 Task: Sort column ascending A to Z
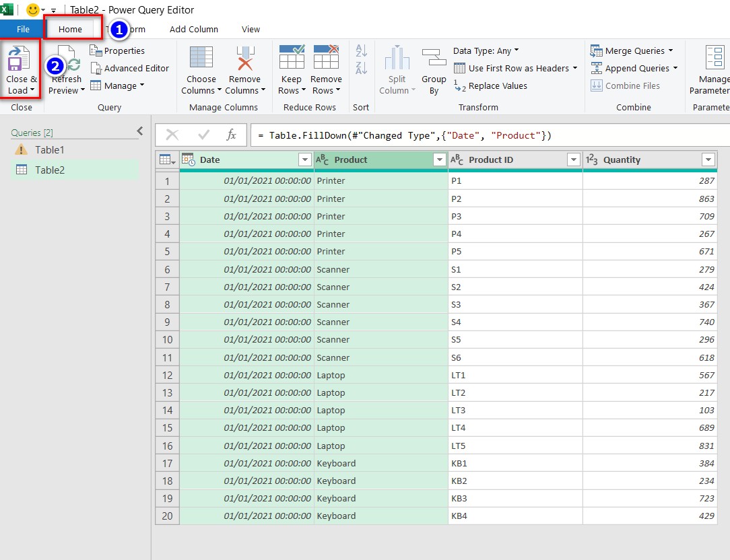click(362, 50)
